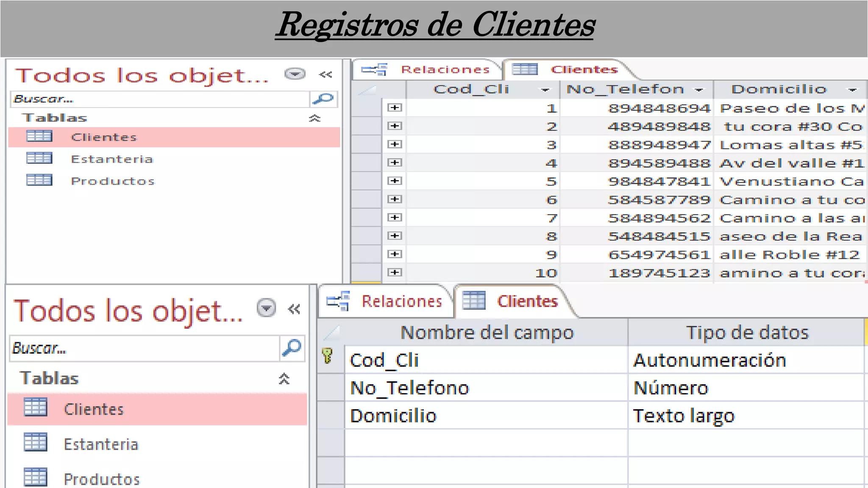
Task: Click the search magnifier icon in lower navigation pane
Action: pyautogui.click(x=292, y=348)
